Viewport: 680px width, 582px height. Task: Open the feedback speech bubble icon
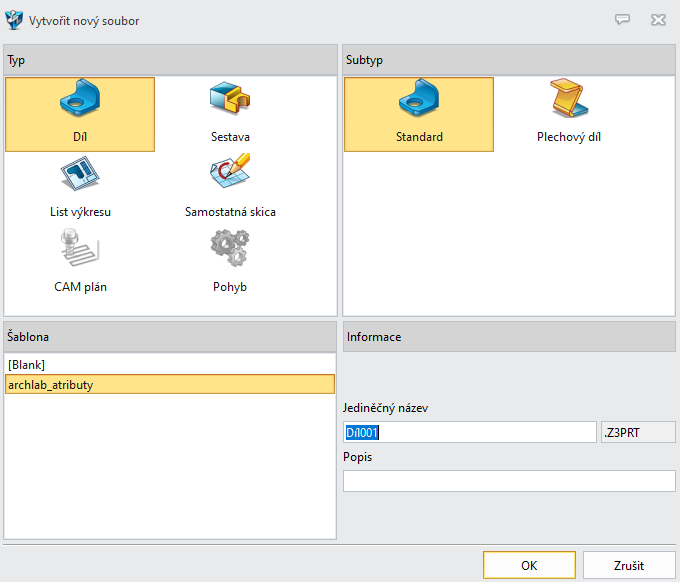coord(622,20)
